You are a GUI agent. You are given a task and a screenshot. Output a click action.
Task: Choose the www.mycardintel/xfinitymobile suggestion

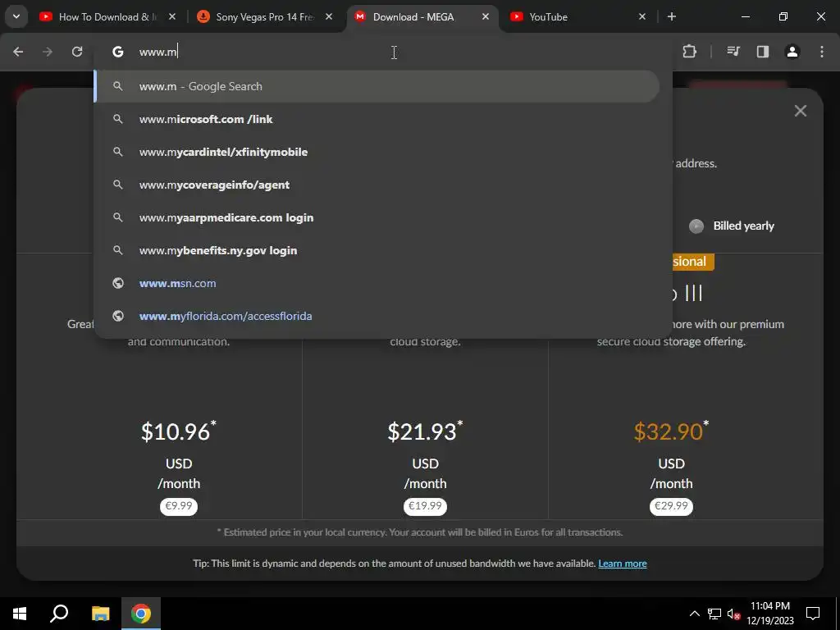(377, 152)
